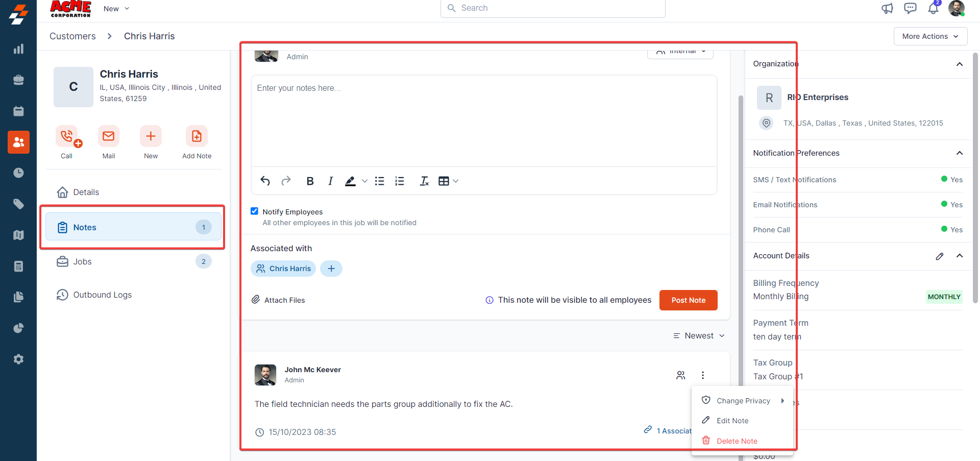Click the Post Note button
Screen dimensions: 980x461
pos(688,300)
